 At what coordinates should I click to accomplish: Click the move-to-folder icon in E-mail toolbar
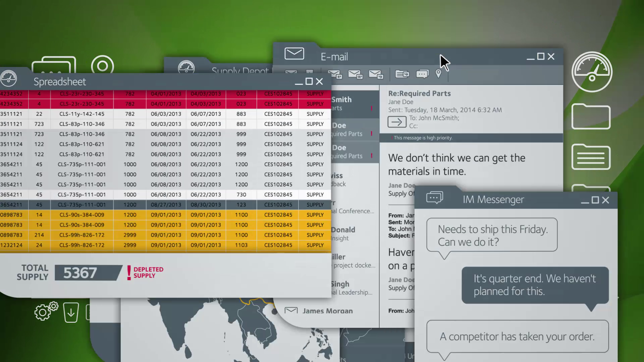[x=402, y=74]
